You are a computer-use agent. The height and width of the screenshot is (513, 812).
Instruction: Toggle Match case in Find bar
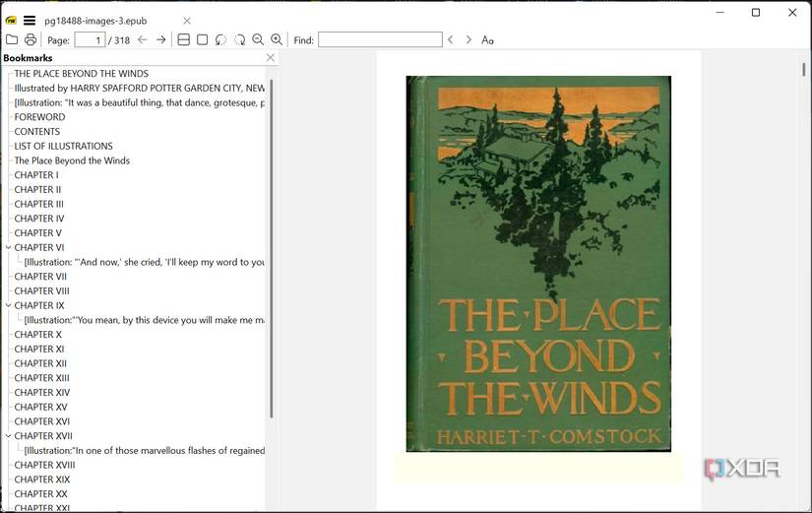point(487,40)
